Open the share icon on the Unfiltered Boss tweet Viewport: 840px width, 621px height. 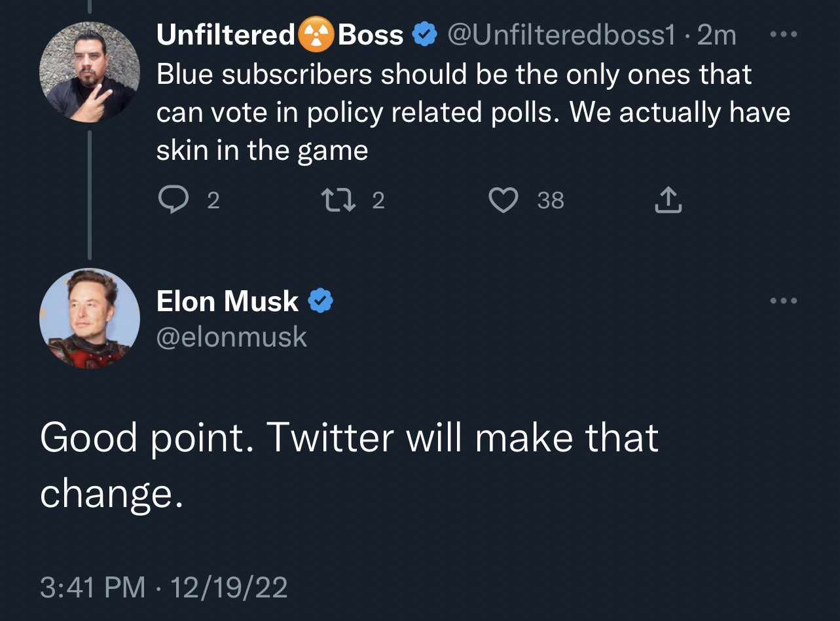click(x=668, y=200)
